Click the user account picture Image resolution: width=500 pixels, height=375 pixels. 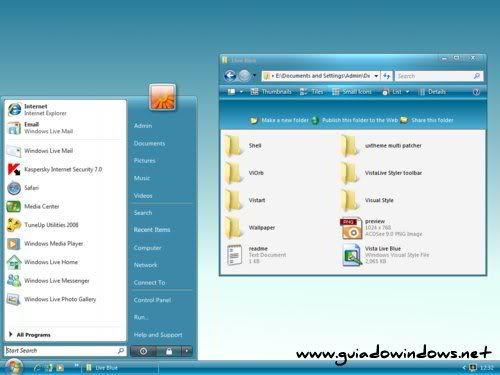coord(162,97)
